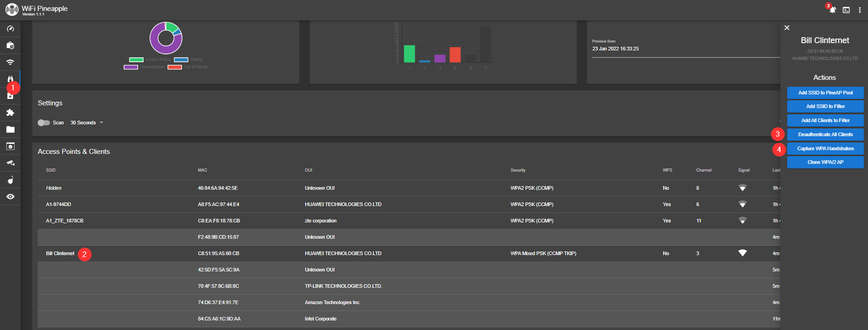This screenshot has height=330, width=868.
Task: Click Capture WPA Handshakes button
Action: pyautogui.click(x=825, y=148)
